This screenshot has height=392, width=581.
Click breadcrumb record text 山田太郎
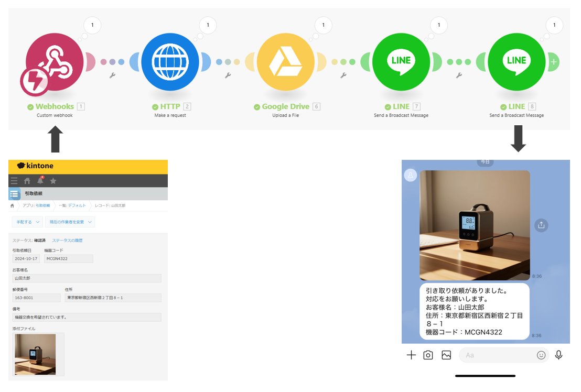[119, 205]
